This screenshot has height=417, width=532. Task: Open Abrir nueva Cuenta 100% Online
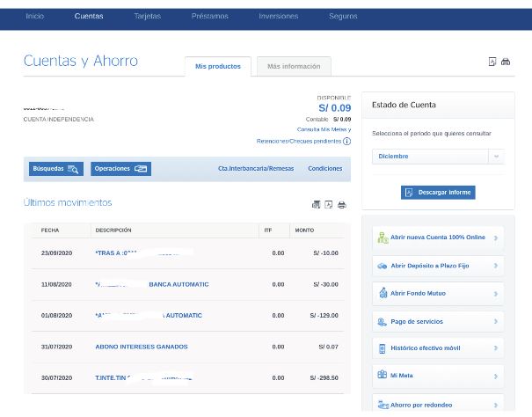[438, 238]
